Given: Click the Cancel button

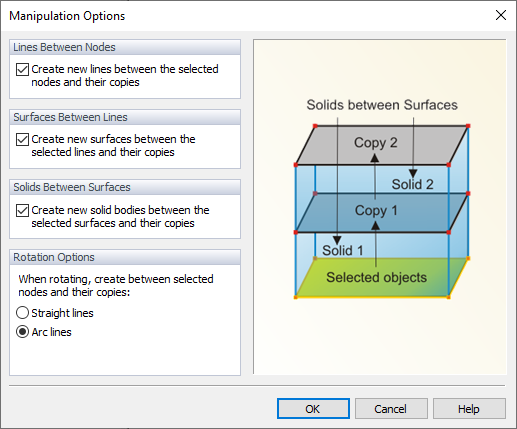Looking at the screenshot, I should pos(391,409).
